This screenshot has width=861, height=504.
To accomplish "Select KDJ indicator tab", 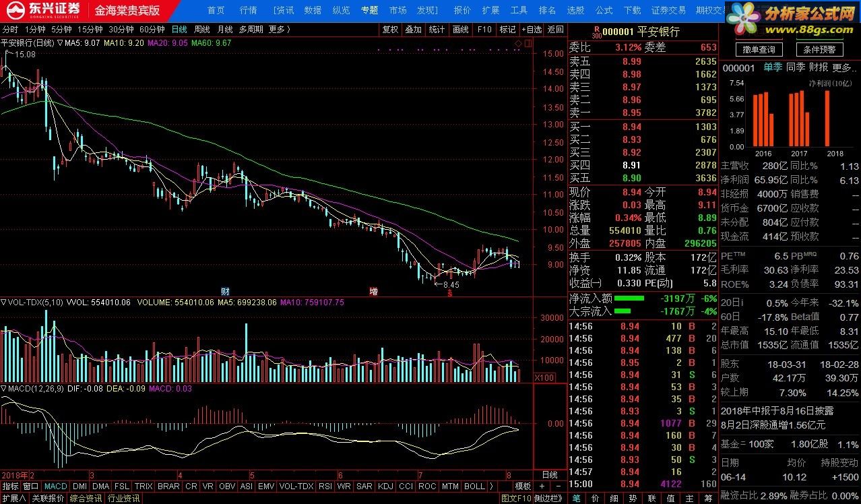I will 385,486.
